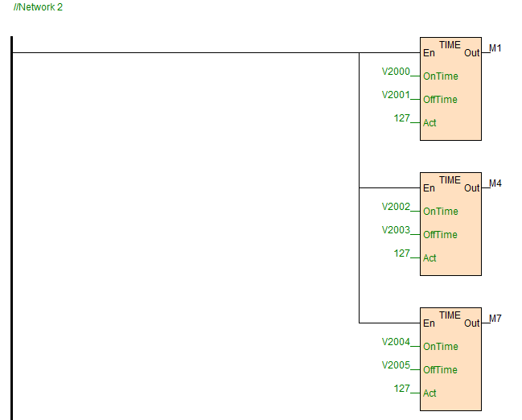The height and width of the screenshot is (420, 522).
Task: Click the Out pin of M7 TIME block
Action: [472, 323]
